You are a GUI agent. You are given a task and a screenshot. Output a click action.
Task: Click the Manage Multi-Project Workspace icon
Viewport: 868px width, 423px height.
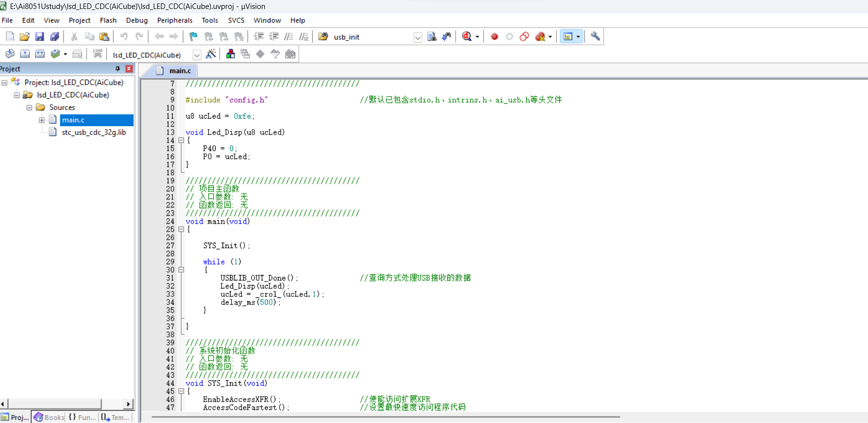click(x=246, y=54)
